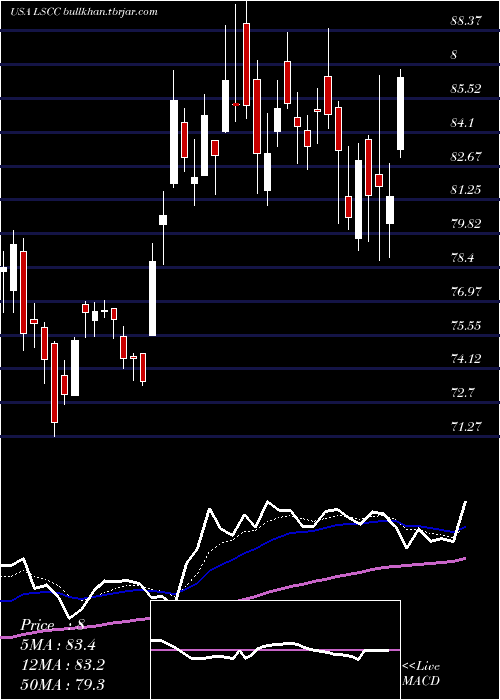Click the 71.27 price axis label

point(466,427)
